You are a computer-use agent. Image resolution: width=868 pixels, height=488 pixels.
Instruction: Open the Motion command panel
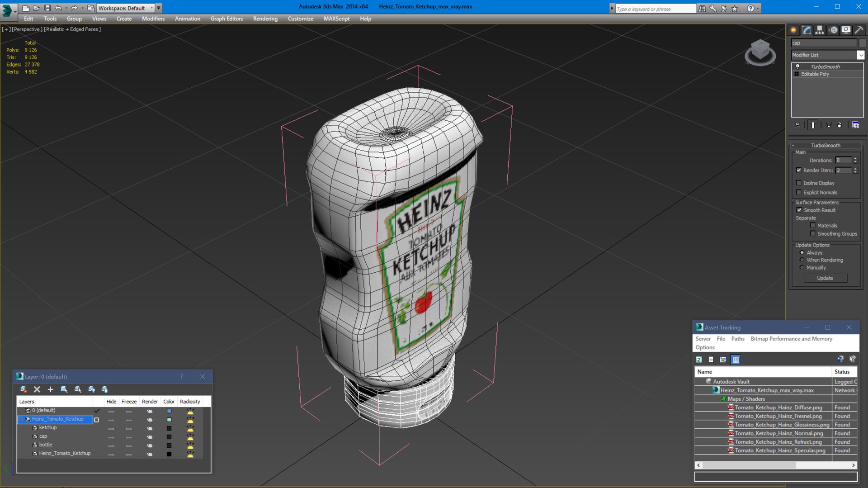tap(833, 30)
